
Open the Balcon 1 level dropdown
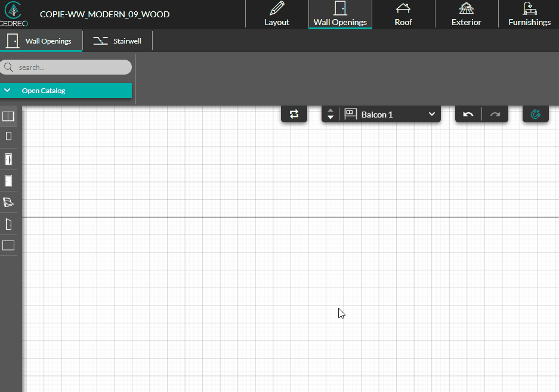(x=431, y=113)
